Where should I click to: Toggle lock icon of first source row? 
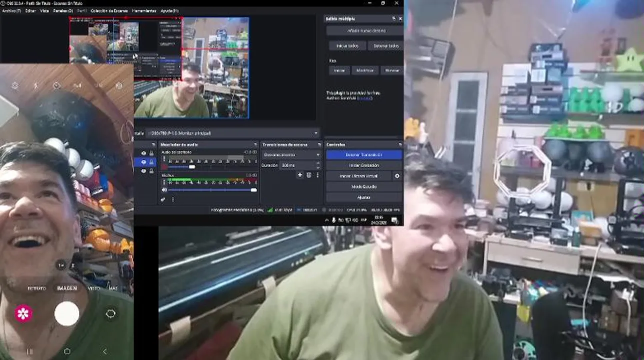coord(151,153)
